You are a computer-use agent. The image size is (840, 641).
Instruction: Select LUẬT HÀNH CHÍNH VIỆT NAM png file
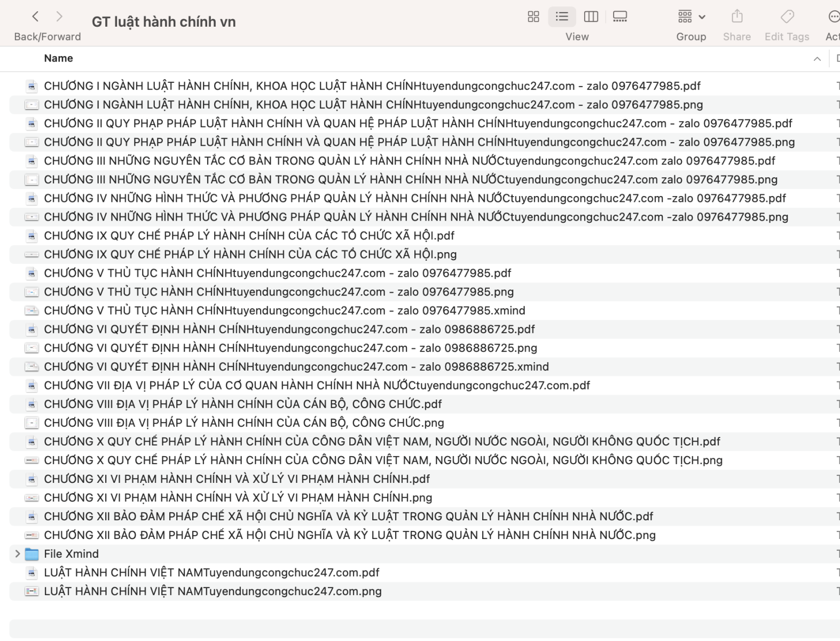click(213, 591)
